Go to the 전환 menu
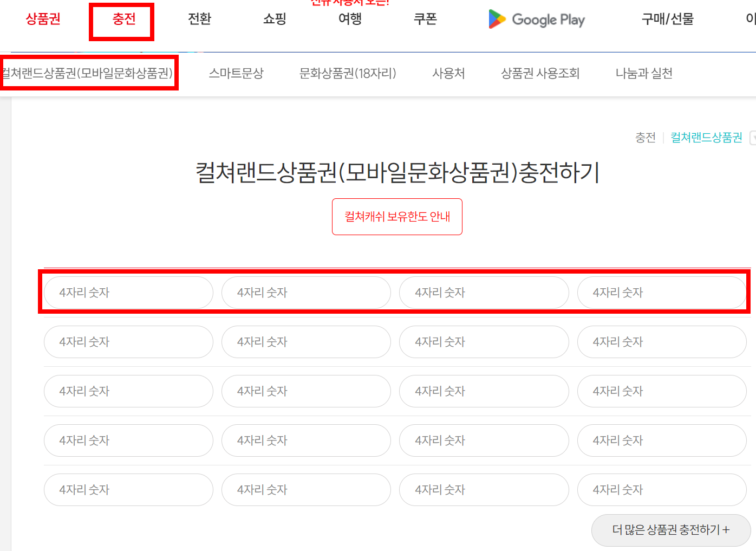Image resolution: width=756 pixels, height=551 pixels. click(199, 19)
